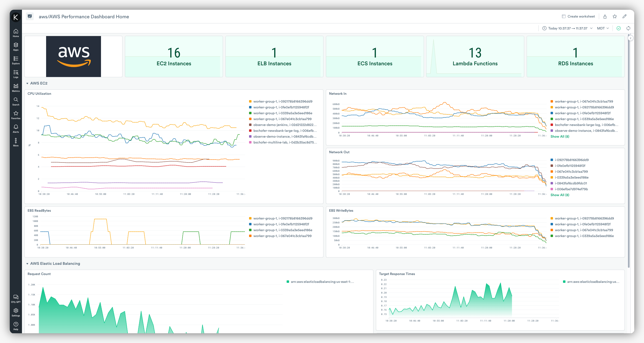
Task: Click the green status check icon
Action: (618, 28)
